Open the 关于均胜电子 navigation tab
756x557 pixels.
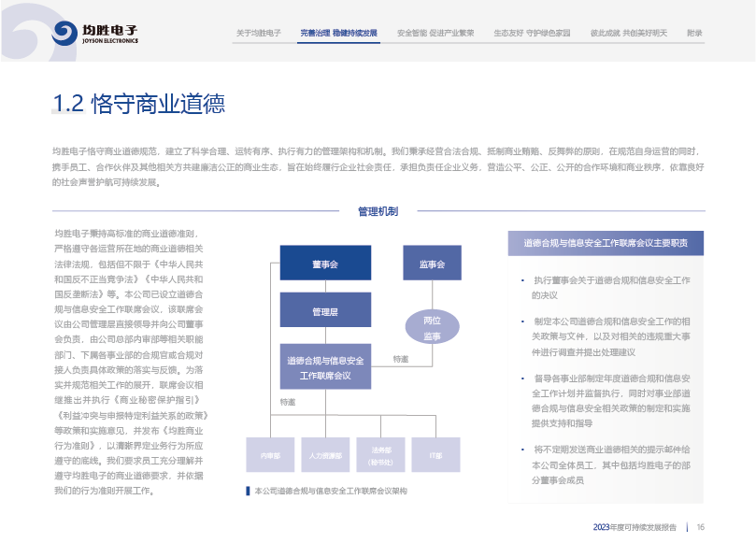(x=258, y=33)
